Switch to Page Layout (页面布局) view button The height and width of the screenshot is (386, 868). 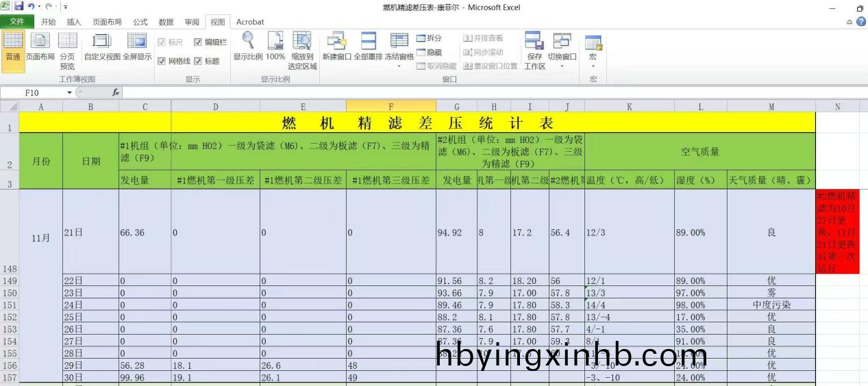pyautogui.click(x=40, y=48)
